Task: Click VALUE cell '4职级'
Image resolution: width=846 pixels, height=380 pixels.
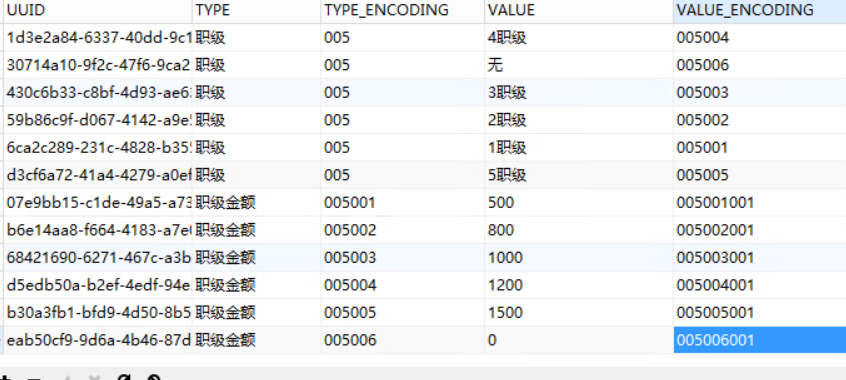Action: tap(579, 37)
